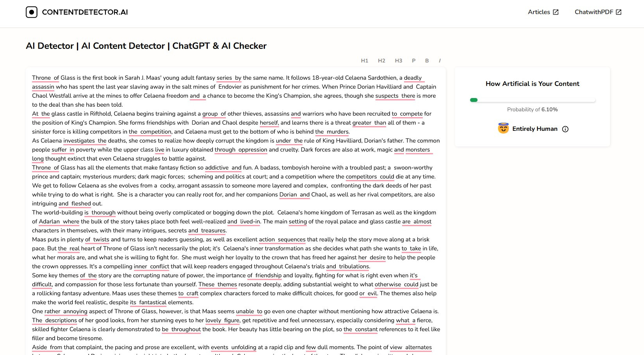The height and width of the screenshot is (355, 644).
Task: Click the underlined phrase 'her desire'
Action: coord(372,257)
